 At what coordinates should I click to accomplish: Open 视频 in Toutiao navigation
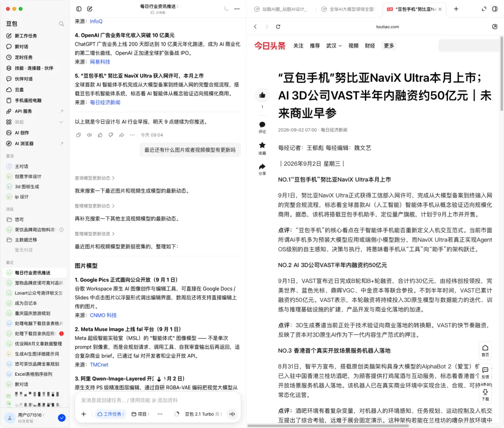pos(353,46)
